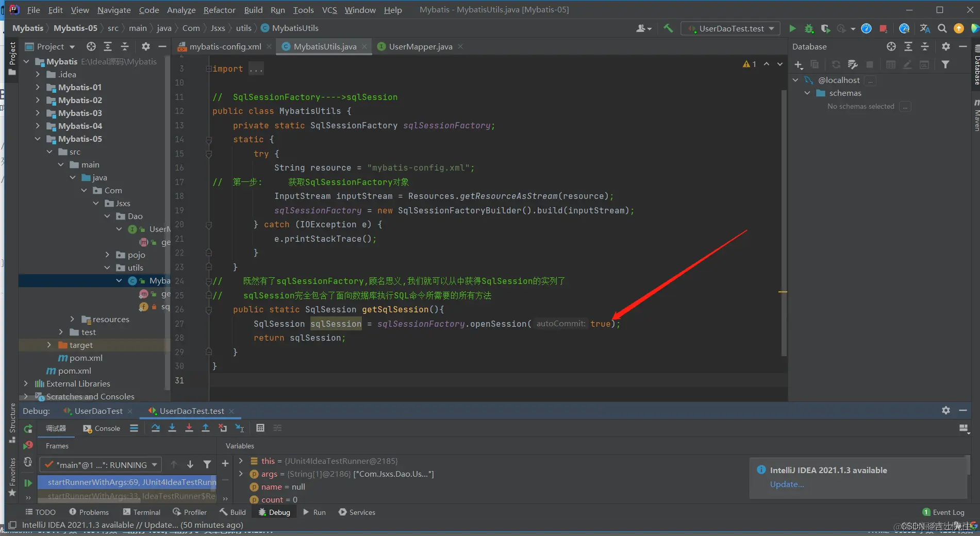Image resolution: width=980 pixels, height=536 pixels.
Task: Start debugging with the green bug icon
Action: click(809, 28)
